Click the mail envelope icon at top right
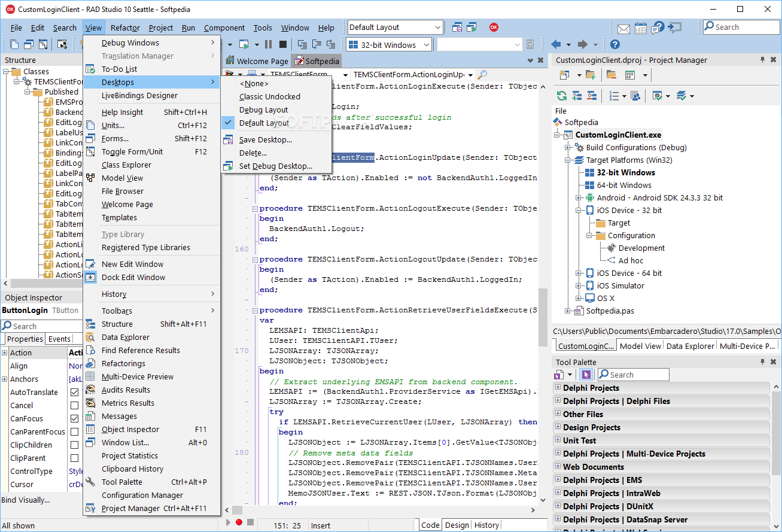782x532 pixels. [x=623, y=28]
